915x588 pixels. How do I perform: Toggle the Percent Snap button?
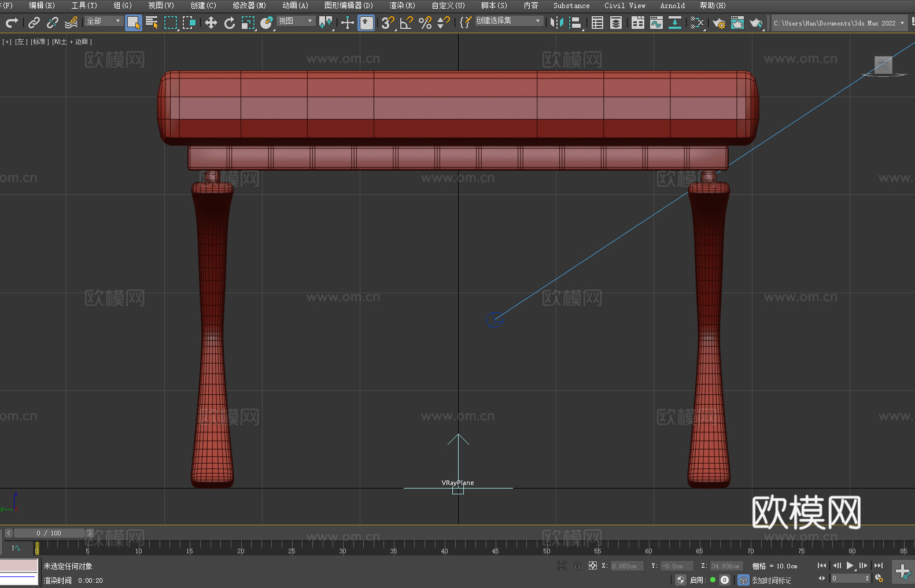(425, 23)
